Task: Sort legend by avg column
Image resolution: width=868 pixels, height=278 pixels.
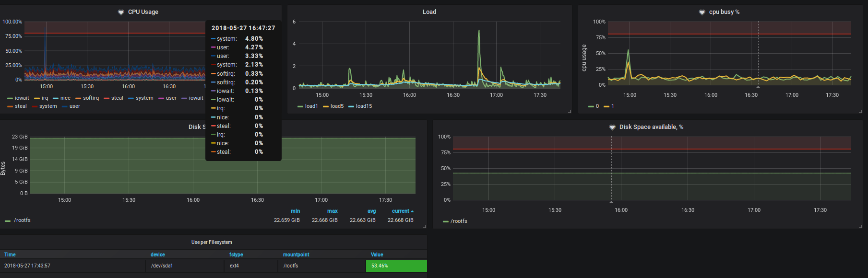Action: click(x=372, y=211)
